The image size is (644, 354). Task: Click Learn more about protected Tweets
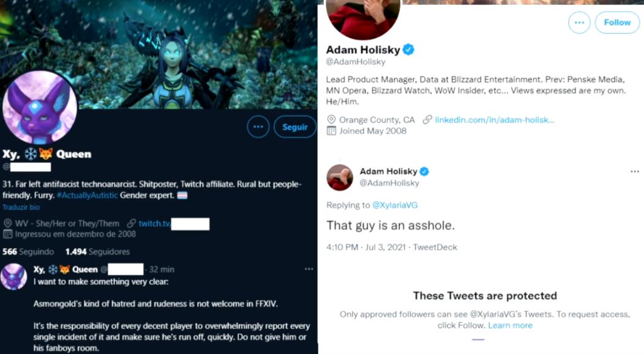(x=510, y=325)
